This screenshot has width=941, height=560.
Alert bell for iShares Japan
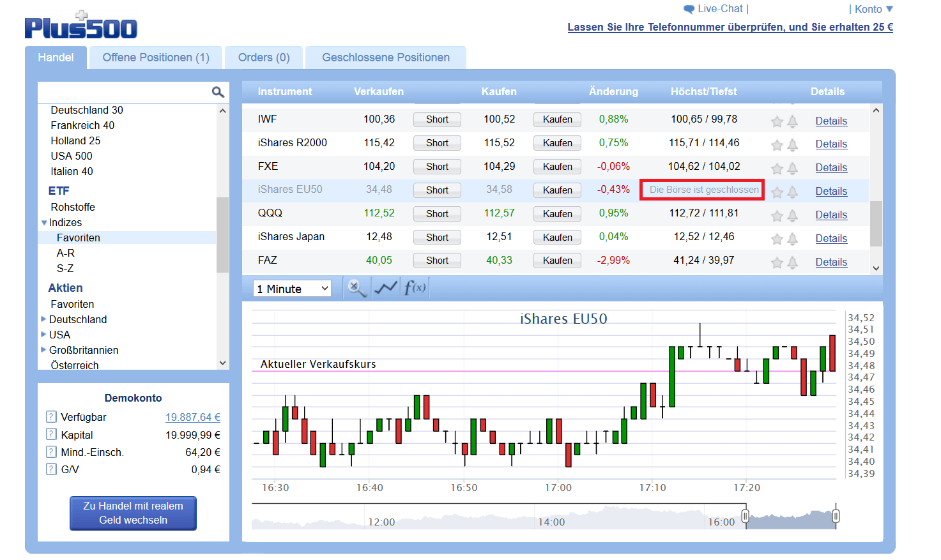(x=792, y=239)
